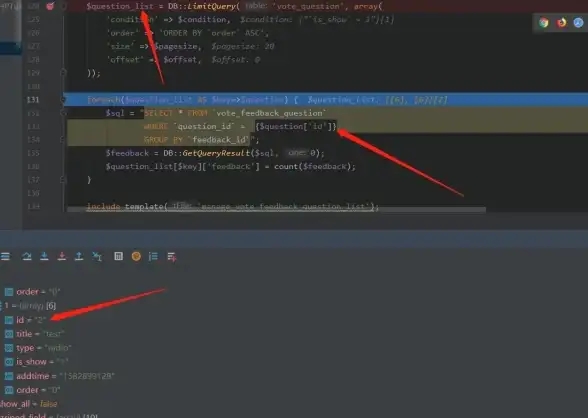Click line number 131 in the gutter
588x418 pixels.
pos(33,100)
